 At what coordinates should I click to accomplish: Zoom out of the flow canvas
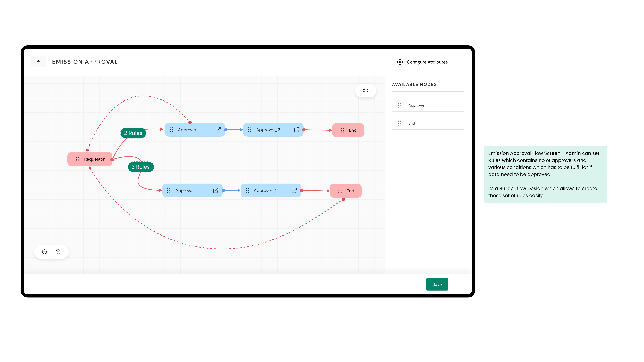pyautogui.click(x=45, y=252)
